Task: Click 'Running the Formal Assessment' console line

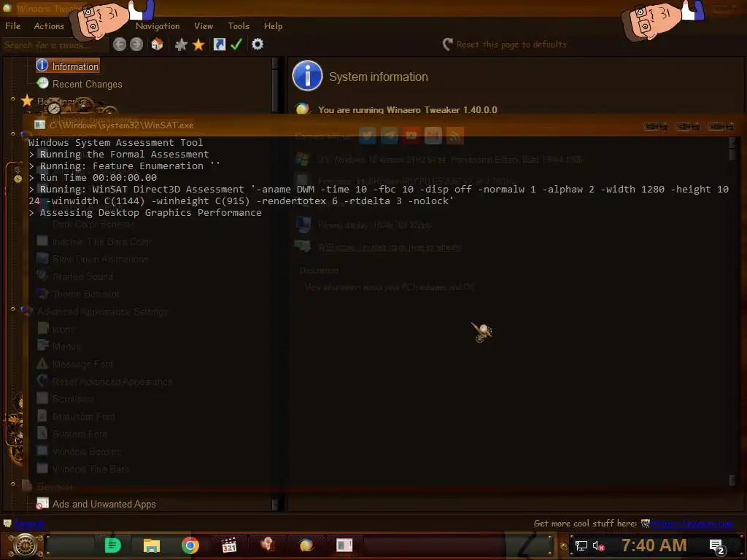Action: pos(124,155)
